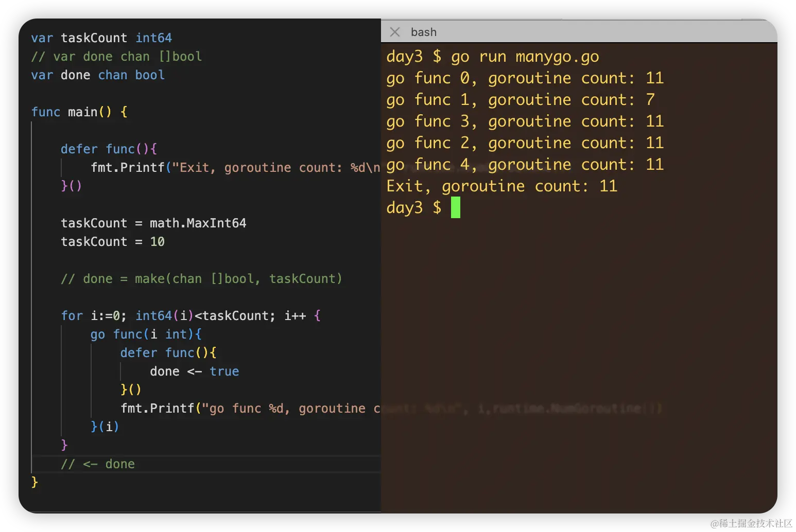Image resolution: width=796 pixels, height=532 pixels.
Task: Click the last 'day3 $' terminal prompt
Action: click(x=414, y=208)
